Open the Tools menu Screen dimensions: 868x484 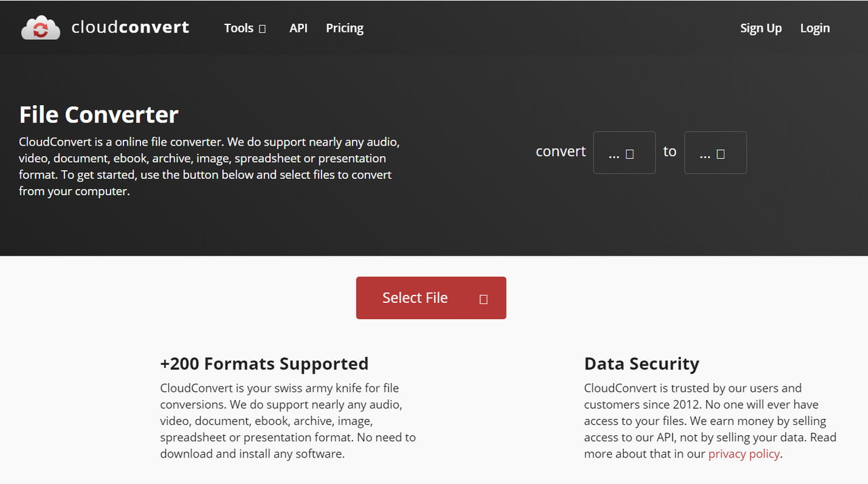click(239, 28)
